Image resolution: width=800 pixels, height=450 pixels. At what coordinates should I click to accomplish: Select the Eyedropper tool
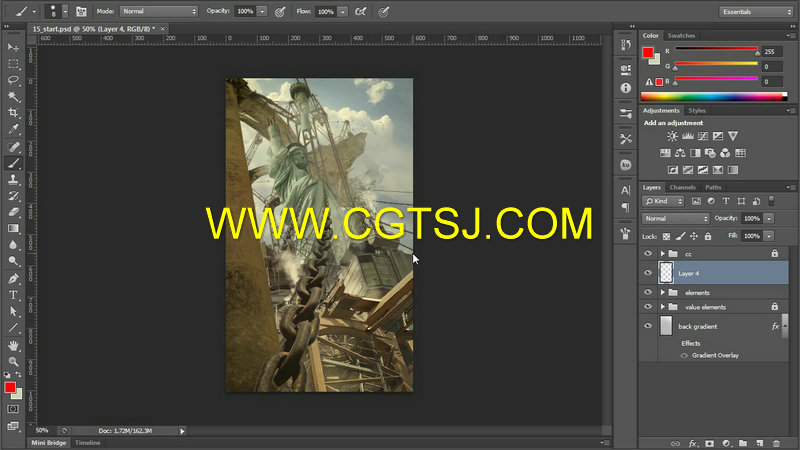coord(13,129)
